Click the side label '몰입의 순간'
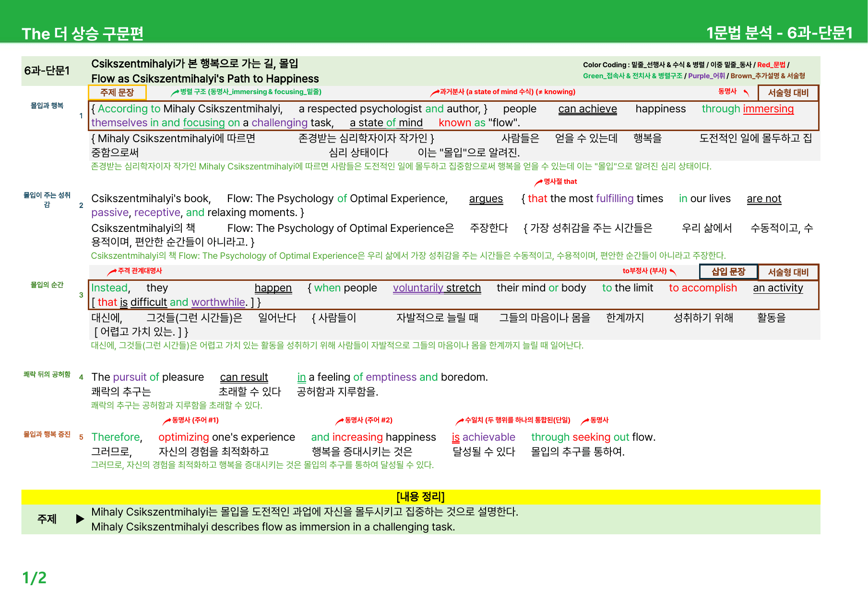The image size is (868, 614). (47, 285)
